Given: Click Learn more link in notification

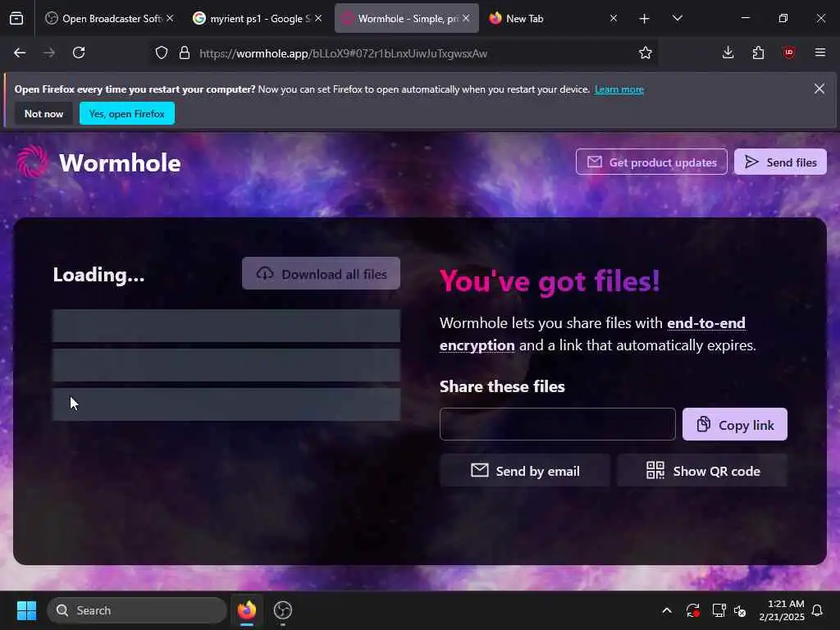Looking at the screenshot, I should (x=619, y=89).
